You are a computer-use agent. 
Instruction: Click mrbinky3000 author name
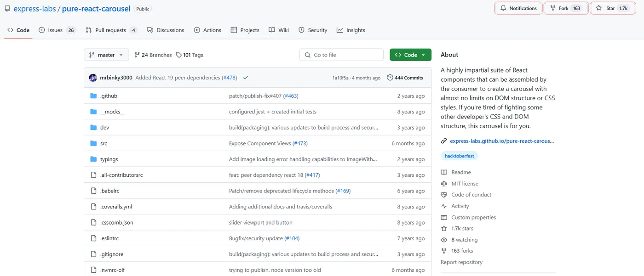116,78
